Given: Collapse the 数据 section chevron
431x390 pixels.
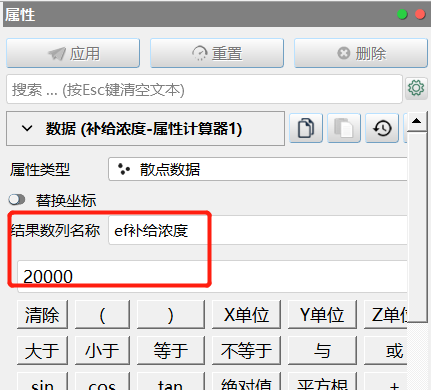Looking at the screenshot, I should pos(27,128).
